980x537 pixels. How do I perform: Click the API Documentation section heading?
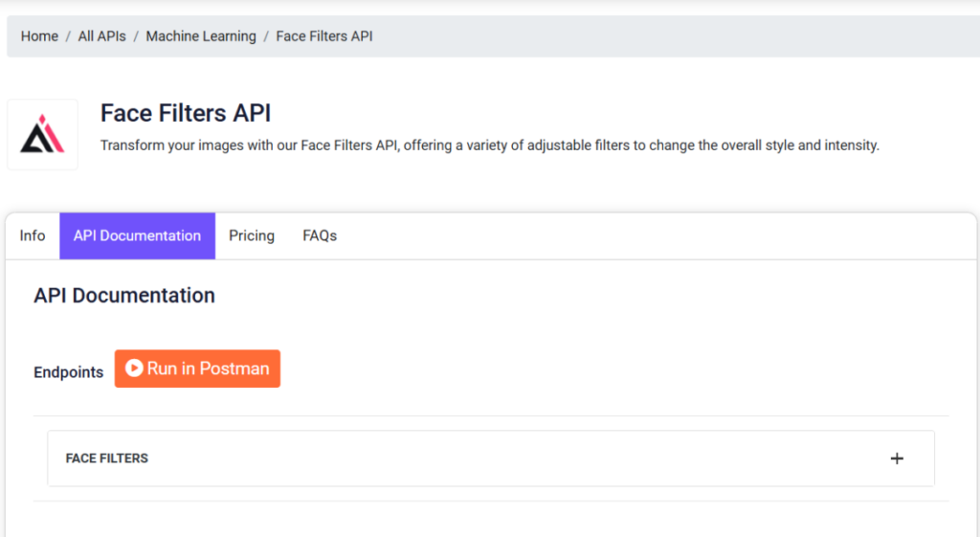tap(124, 295)
